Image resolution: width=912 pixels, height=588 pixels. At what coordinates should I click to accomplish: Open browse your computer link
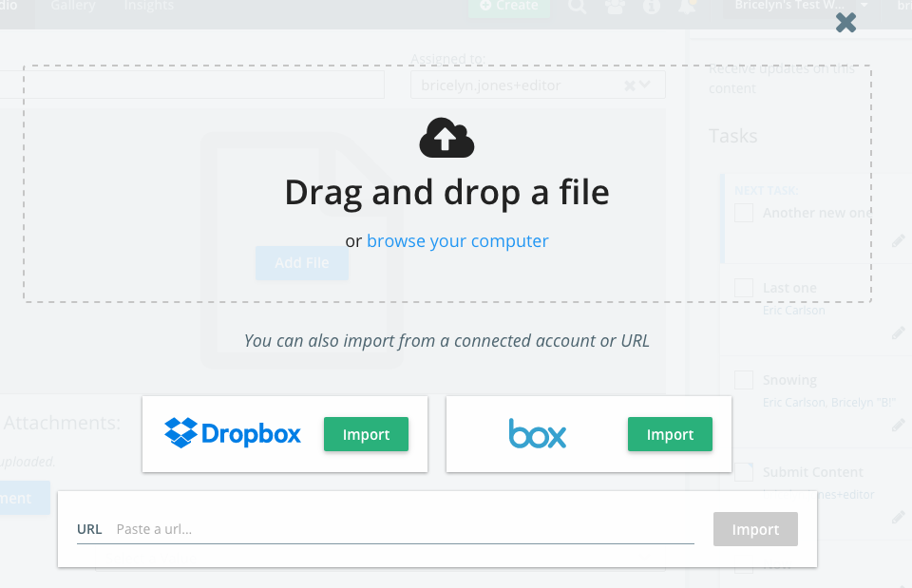[x=457, y=240]
